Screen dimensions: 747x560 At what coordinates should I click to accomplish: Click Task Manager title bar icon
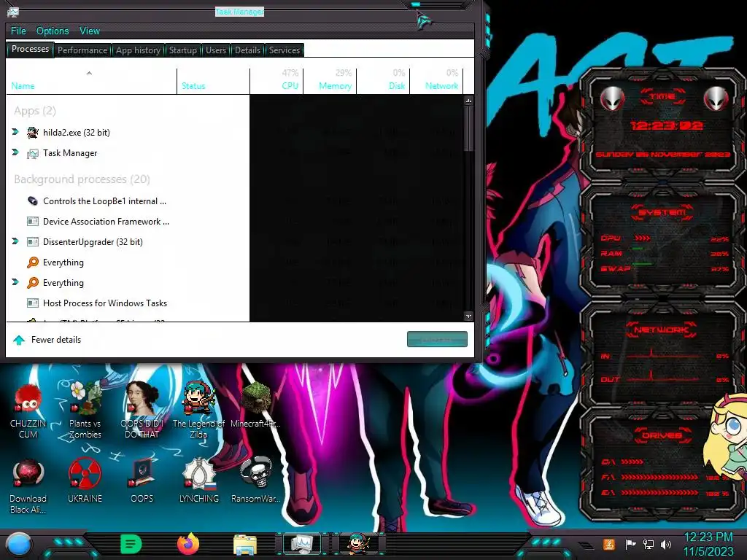pos(13,12)
